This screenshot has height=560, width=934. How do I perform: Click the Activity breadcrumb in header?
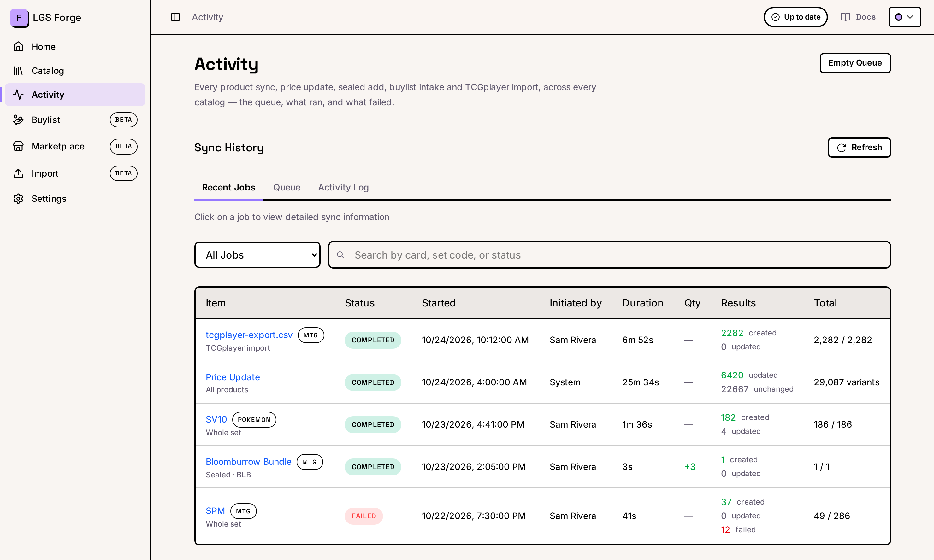click(207, 17)
